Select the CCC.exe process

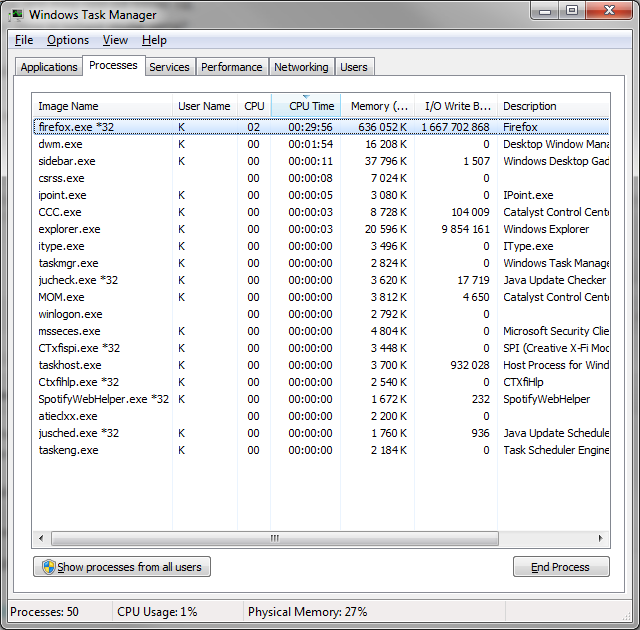click(x=321, y=212)
